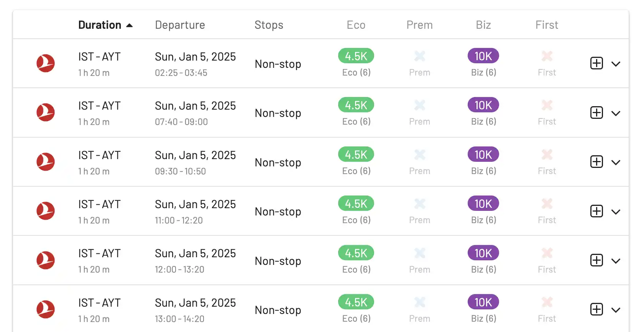Select 4.5K Eco fare on 02:25 flight
The width and height of the screenshot is (644, 332).
click(356, 56)
